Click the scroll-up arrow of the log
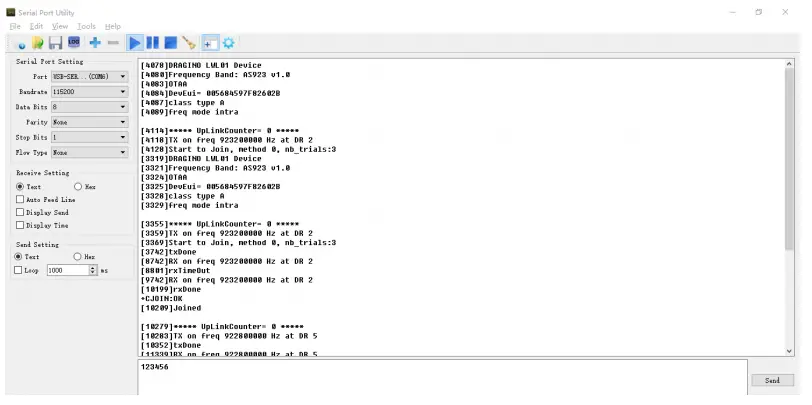 (x=789, y=64)
